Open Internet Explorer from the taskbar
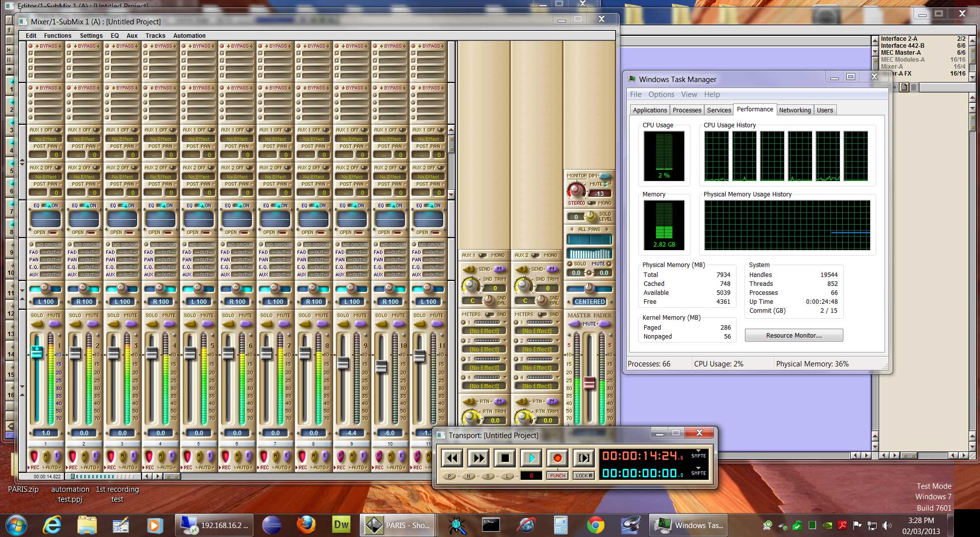The width and height of the screenshot is (980, 537). (x=52, y=525)
